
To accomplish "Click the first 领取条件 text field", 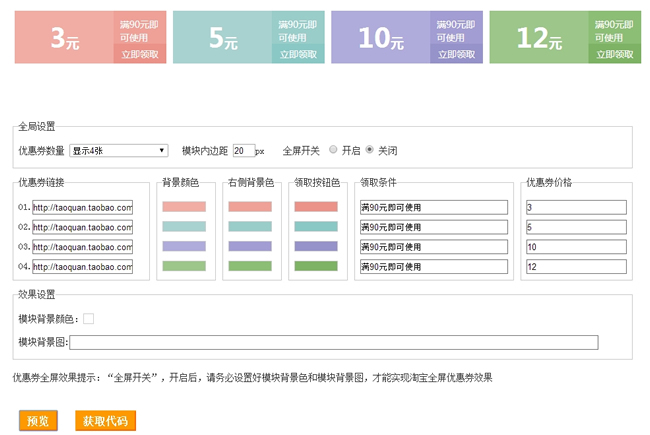I will tap(434, 207).
